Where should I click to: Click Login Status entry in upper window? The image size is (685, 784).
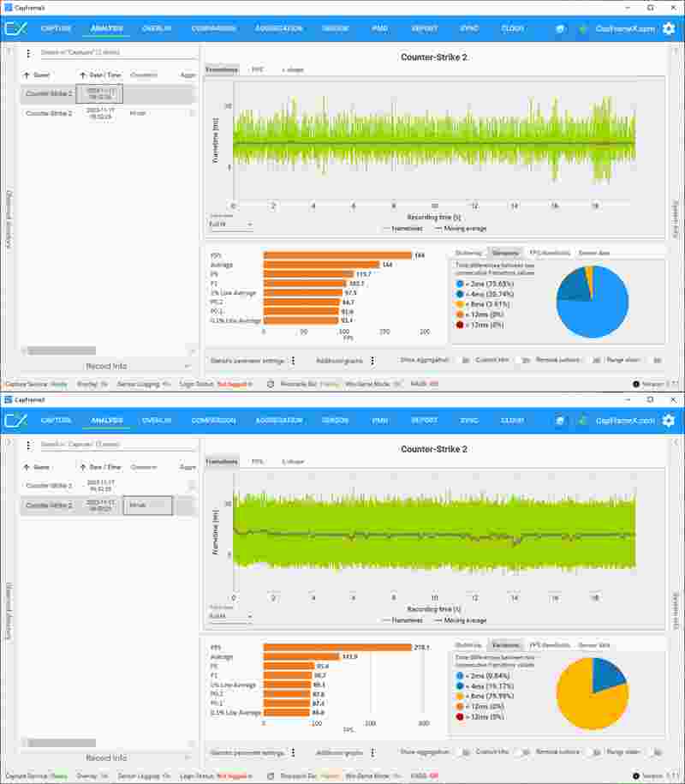[x=216, y=384]
